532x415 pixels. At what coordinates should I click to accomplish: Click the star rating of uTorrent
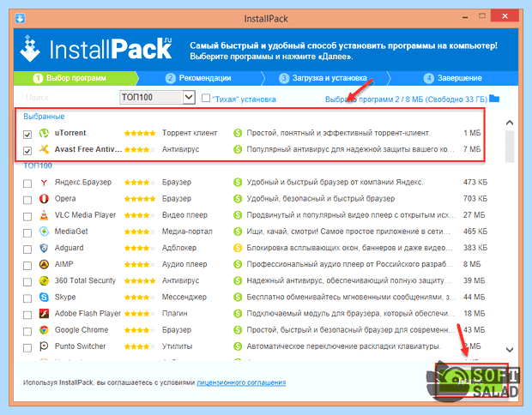point(140,133)
